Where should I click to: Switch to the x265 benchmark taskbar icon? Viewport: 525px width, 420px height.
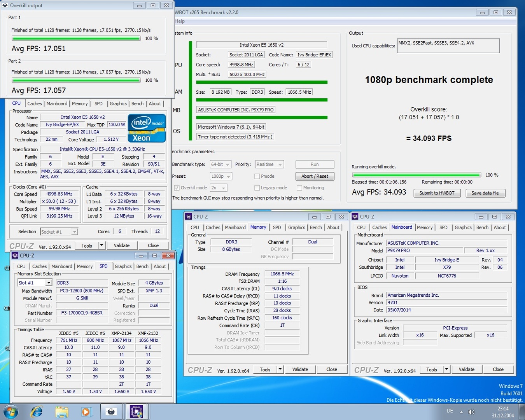point(111,412)
